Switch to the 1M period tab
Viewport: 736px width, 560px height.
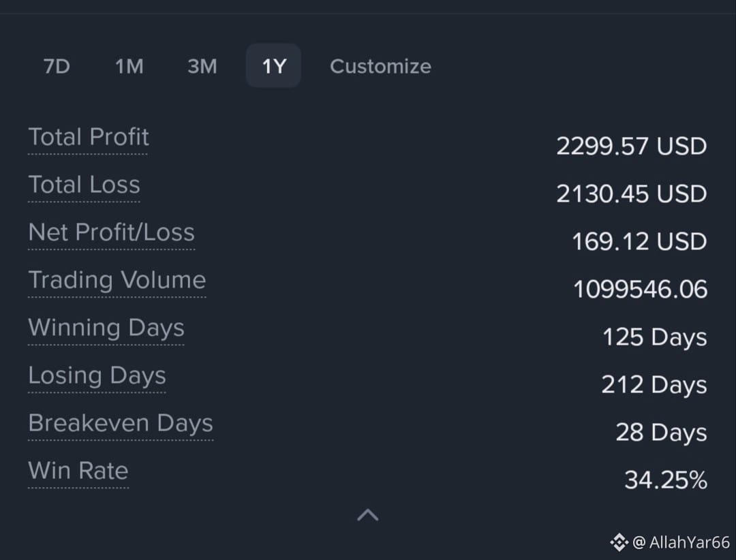129,66
